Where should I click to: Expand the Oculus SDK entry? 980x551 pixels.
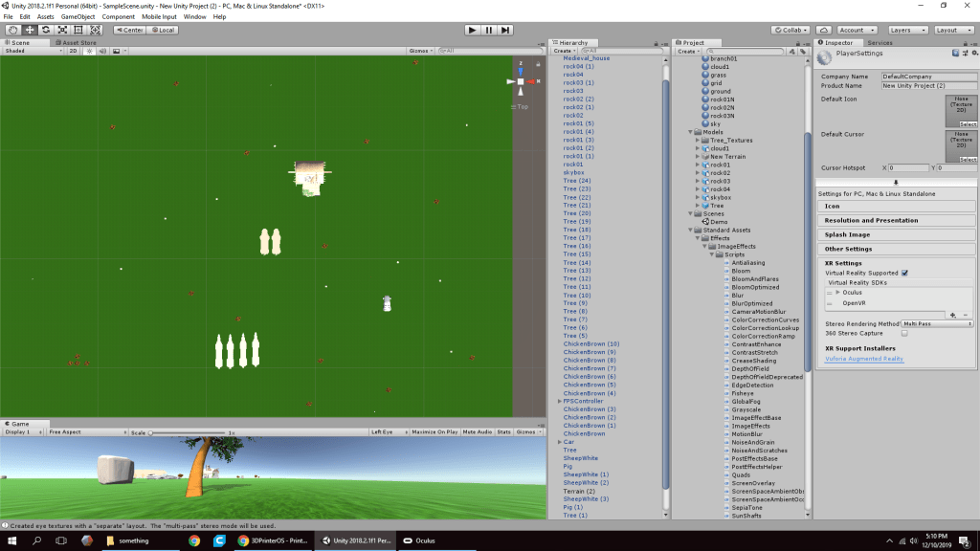[837, 293]
